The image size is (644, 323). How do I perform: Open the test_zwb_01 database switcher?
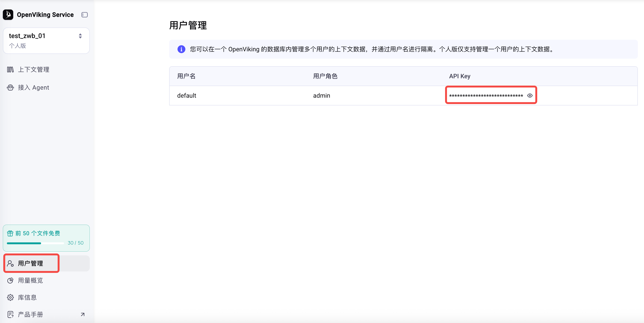point(46,40)
